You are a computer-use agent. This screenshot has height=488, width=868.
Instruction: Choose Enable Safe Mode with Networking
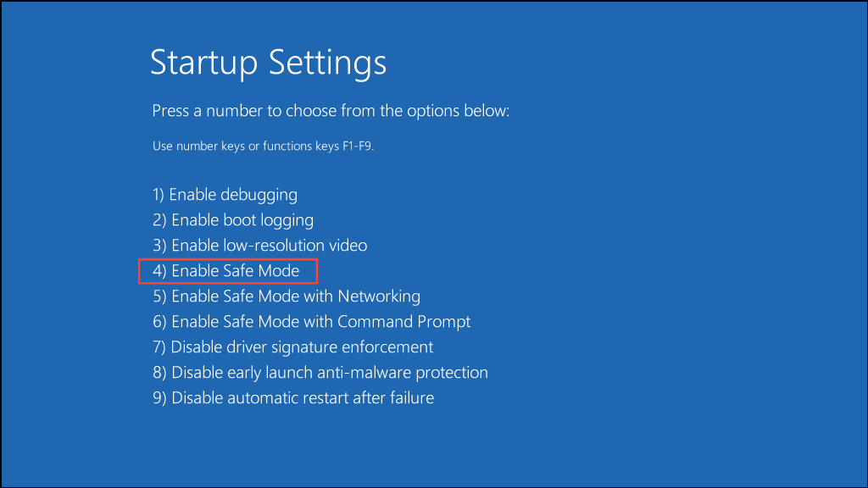pyautogui.click(x=286, y=296)
